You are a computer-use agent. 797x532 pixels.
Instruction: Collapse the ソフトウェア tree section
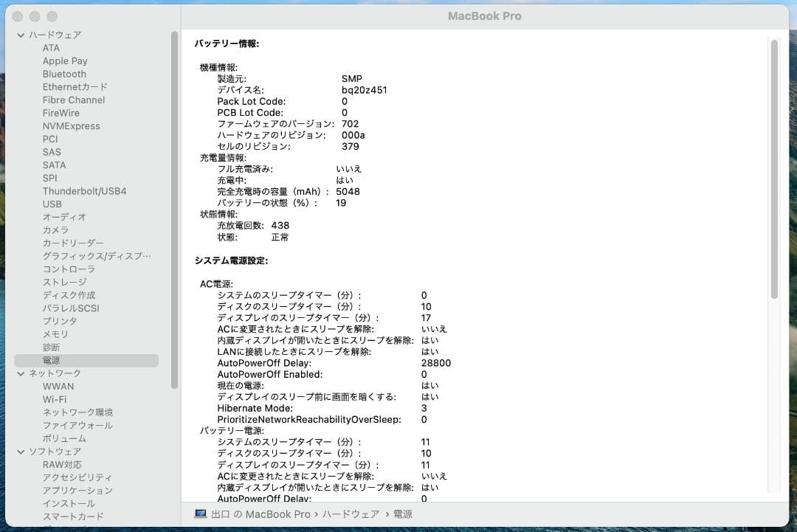20,451
